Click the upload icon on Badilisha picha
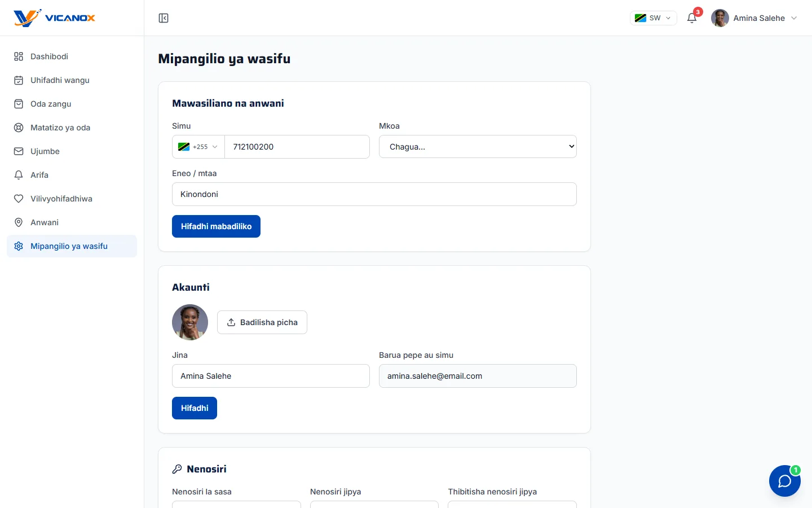 click(x=231, y=322)
